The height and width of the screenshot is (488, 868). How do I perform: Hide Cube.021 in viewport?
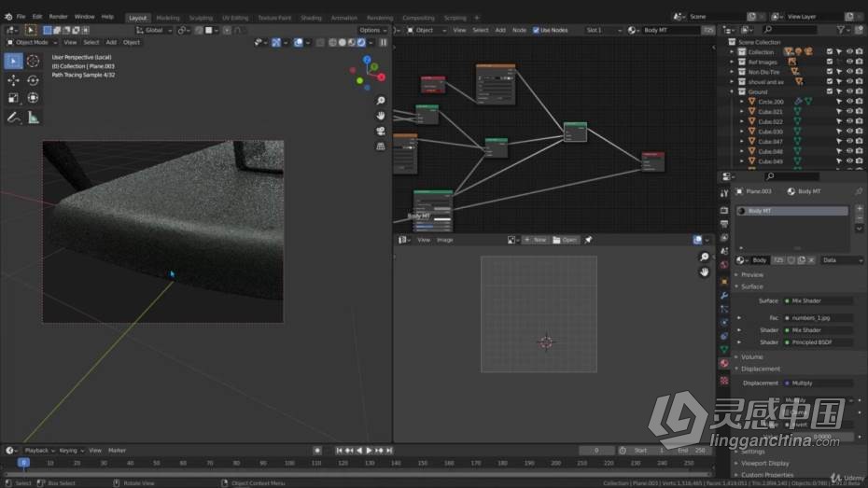[849, 111]
